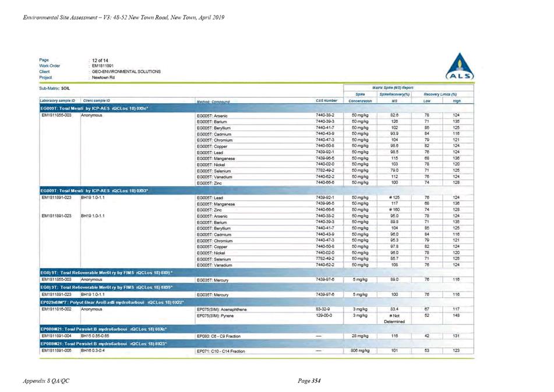Click the Matrix Spike (MS) Report column header
554x392 pixels.
pyautogui.click(x=393, y=87)
